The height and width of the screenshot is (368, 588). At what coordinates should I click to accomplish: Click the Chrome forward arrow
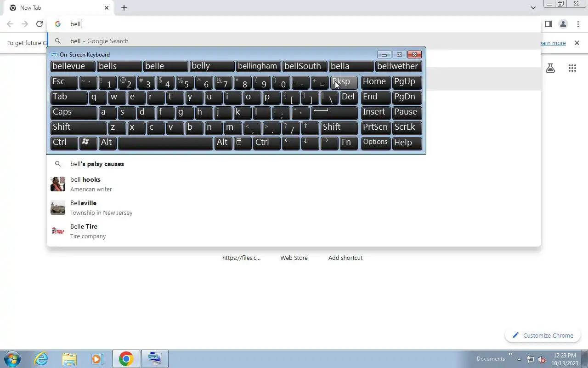click(x=25, y=24)
